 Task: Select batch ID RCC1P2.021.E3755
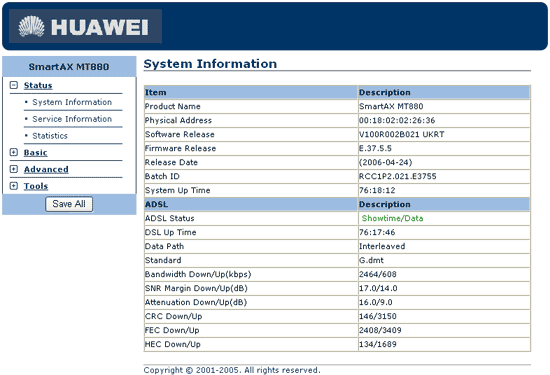pos(397,176)
